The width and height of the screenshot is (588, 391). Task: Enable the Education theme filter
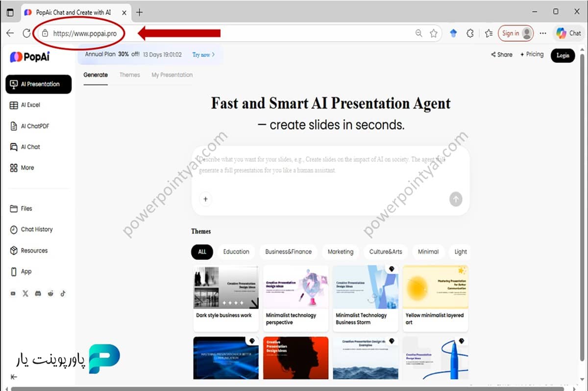[x=236, y=252]
